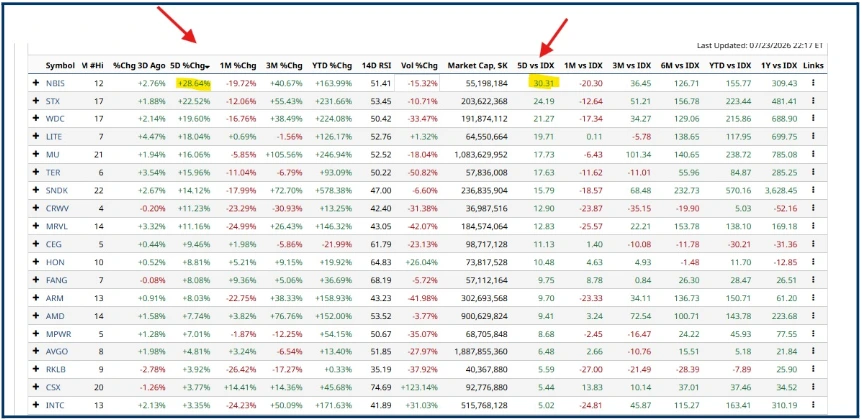The image size is (862, 420).
Task: Open links menu for MPWR row
Action: [x=813, y=334]
